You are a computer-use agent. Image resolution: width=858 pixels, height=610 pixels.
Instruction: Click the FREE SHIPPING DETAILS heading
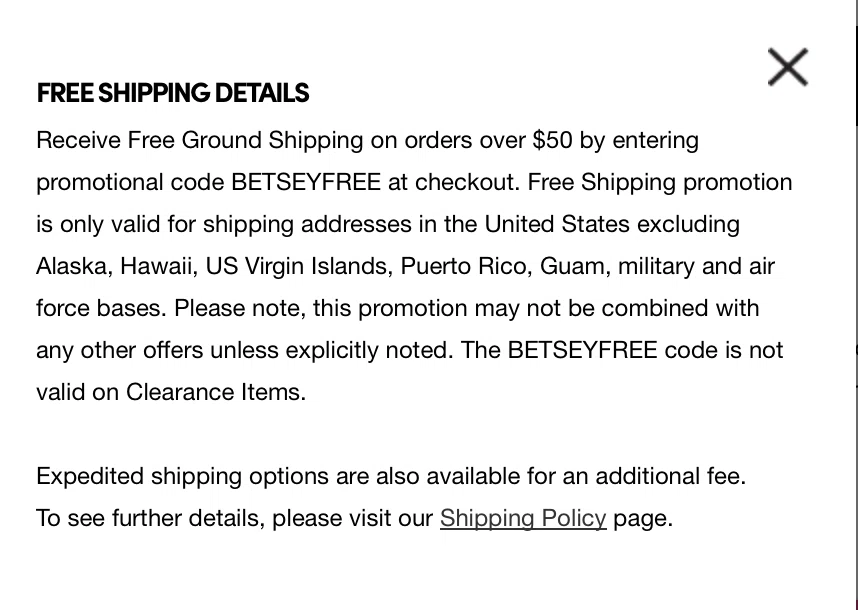click(x=173, y=93)
